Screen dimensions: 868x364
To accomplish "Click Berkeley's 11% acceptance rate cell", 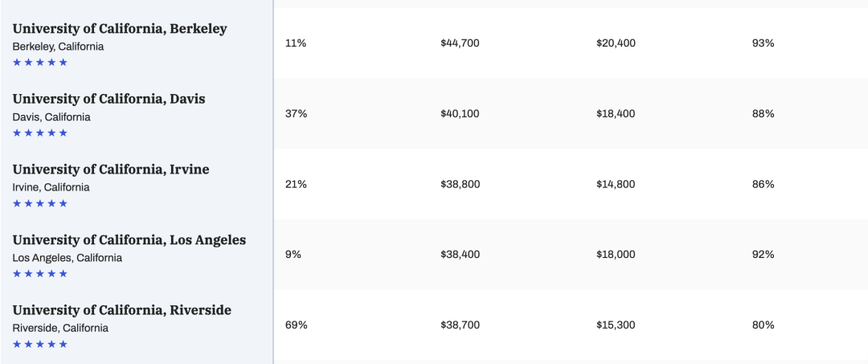I will tap(296, 43).
